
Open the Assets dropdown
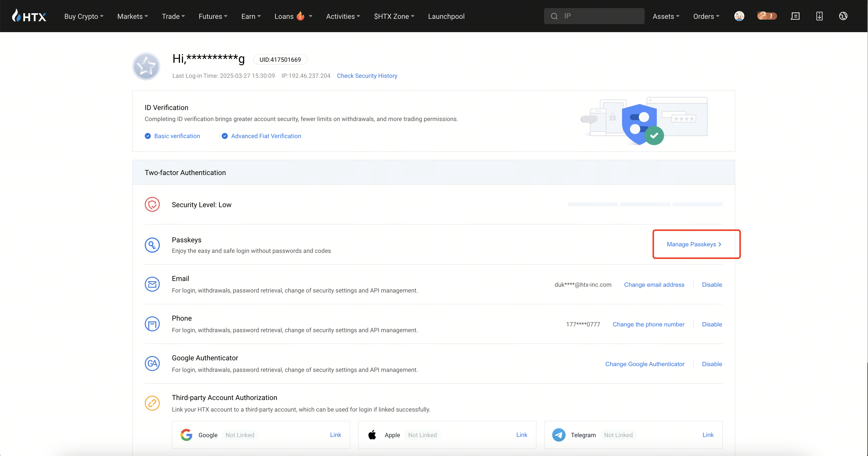666,16
